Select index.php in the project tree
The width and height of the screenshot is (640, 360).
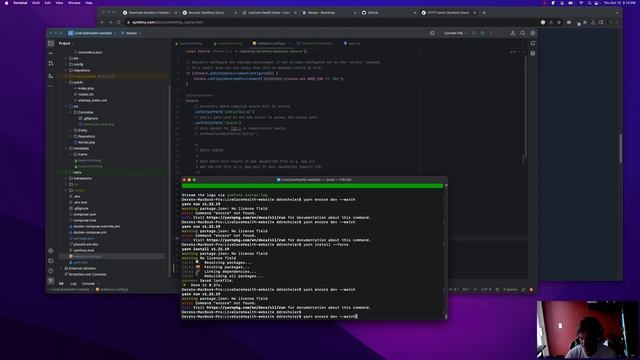click(85, 88)
